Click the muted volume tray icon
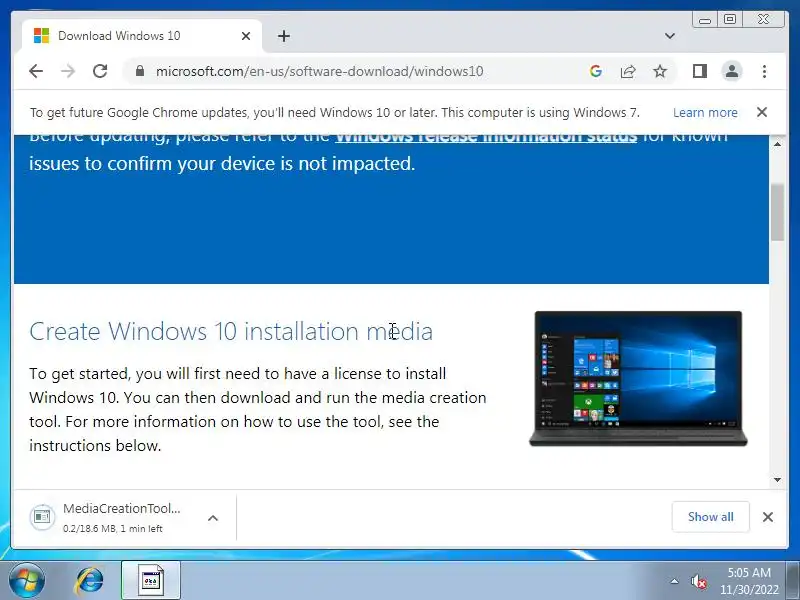 tap(698, 582)
